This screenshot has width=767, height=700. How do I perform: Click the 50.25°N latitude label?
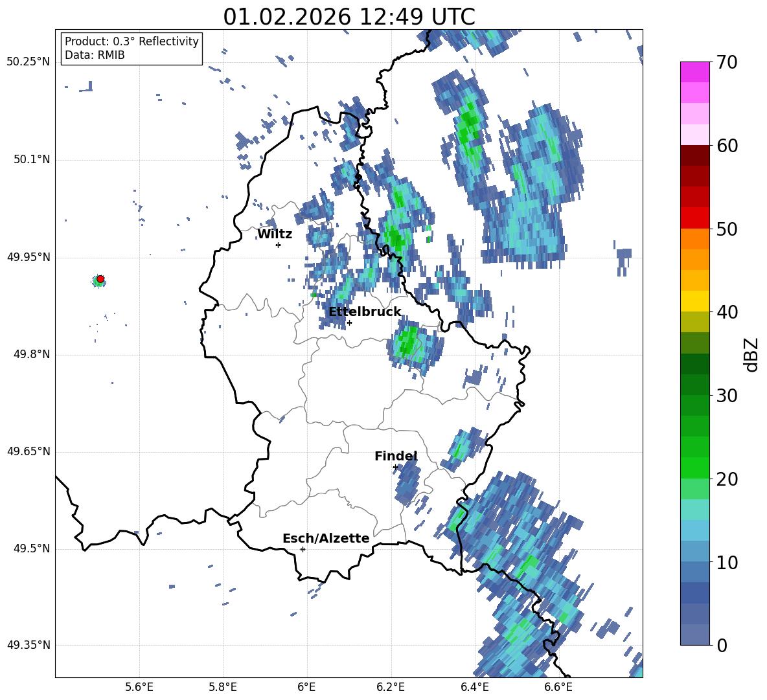(29, 62)
